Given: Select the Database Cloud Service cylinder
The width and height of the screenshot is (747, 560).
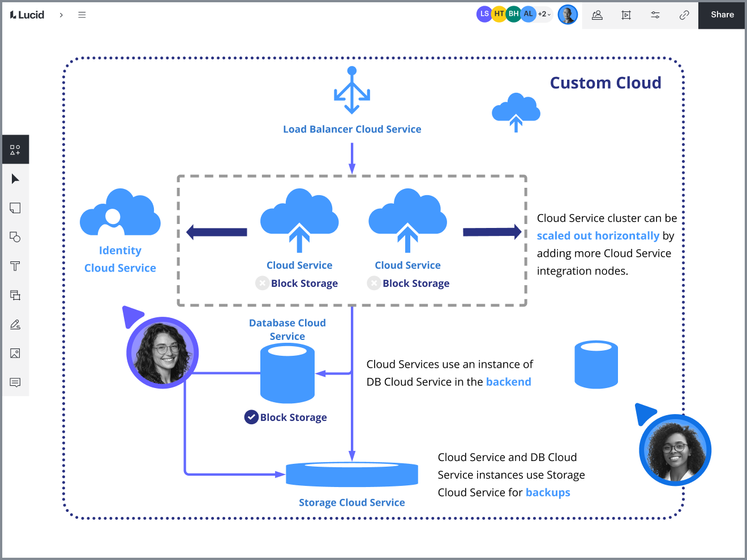Looking at the screenshot, I should tap(287, 374).
